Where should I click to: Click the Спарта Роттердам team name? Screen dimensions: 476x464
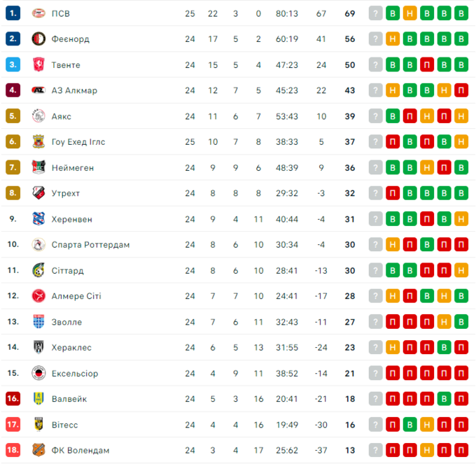point(90,245)
